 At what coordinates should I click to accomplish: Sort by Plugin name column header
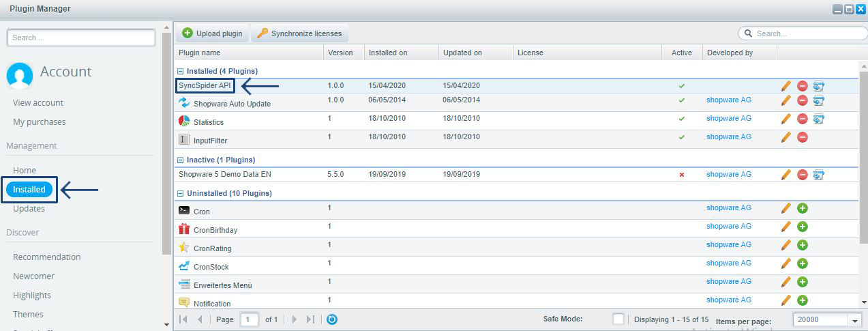pyautogui.click(x=248, y=53)
